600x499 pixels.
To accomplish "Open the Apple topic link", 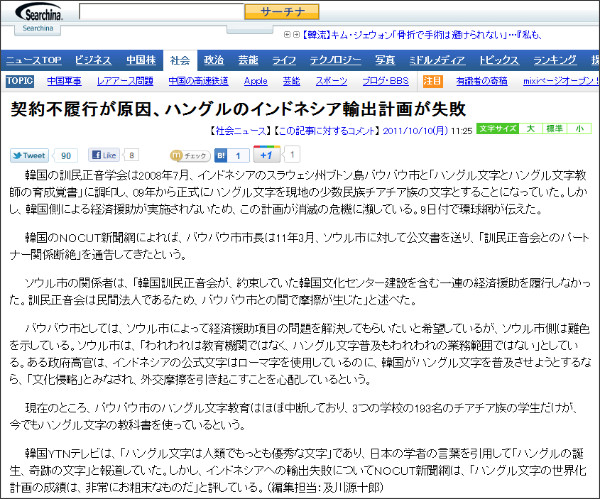I will 256,81.
